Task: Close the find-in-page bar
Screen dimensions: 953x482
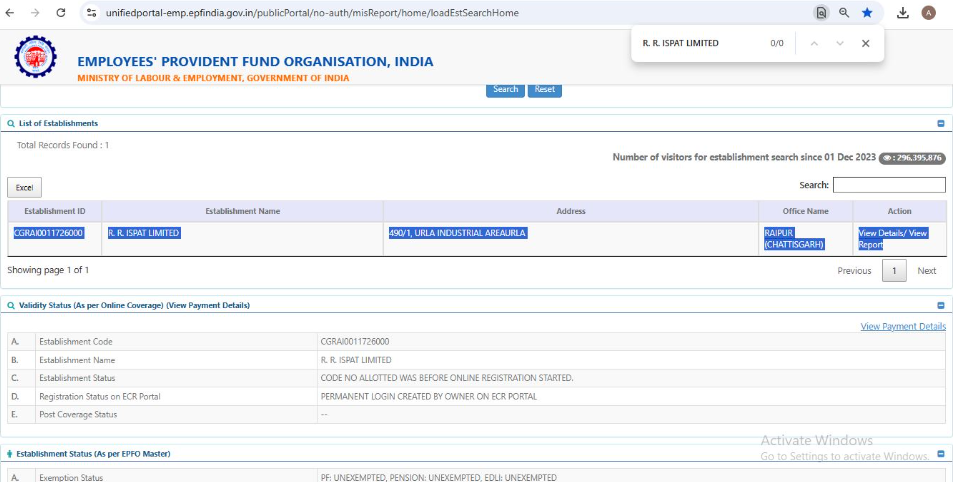Action: 865,43
